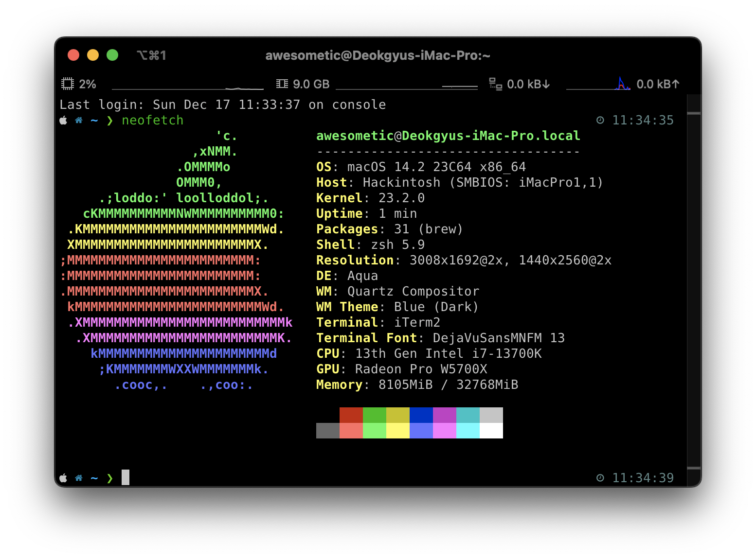
Task: Click the Memory line 8105MiB / 32768MiB
Action: coord(417,384)
